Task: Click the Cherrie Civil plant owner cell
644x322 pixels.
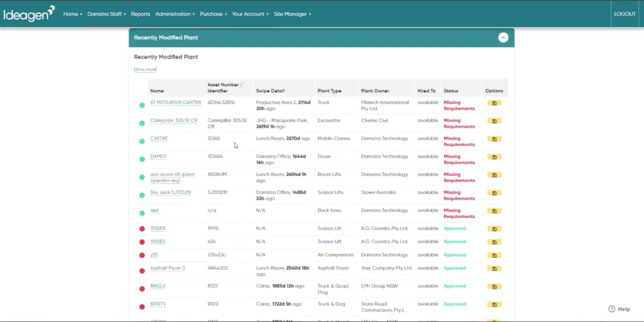Action: click(374, 120)
